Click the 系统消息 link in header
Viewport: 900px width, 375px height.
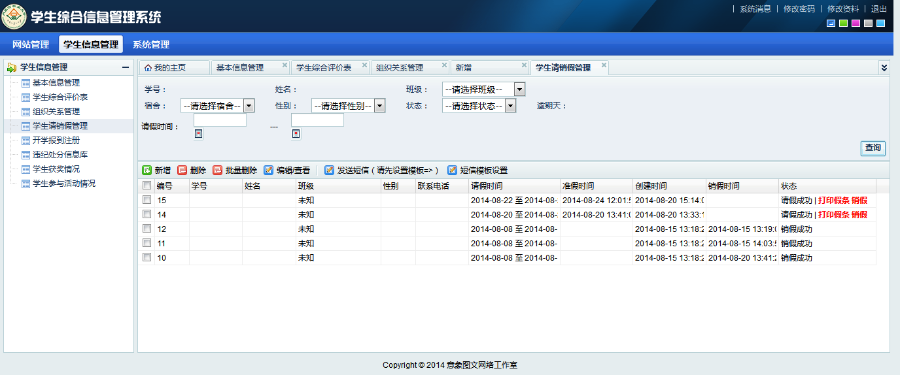pos(755,9)
